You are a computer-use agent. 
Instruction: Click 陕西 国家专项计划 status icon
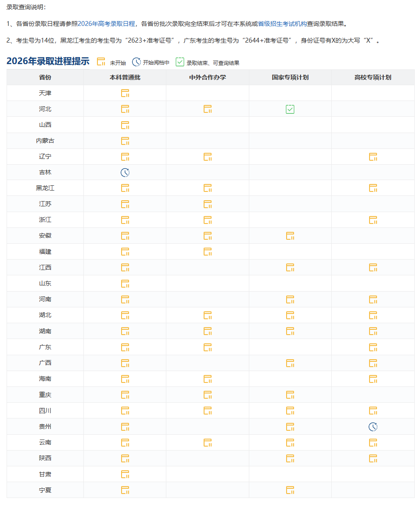290,458
